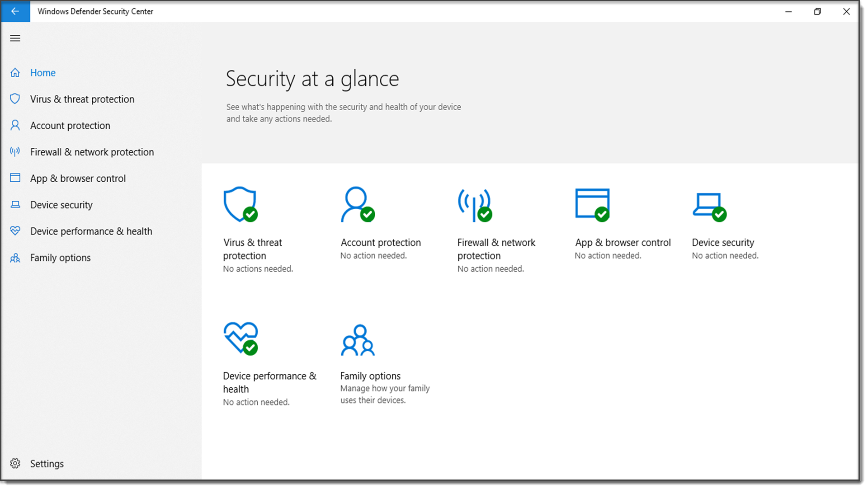The width and height of the screenshot is (868, 489).
Task: Click the antenna icon for Firewall sidebar item
Action: [15, 152]
